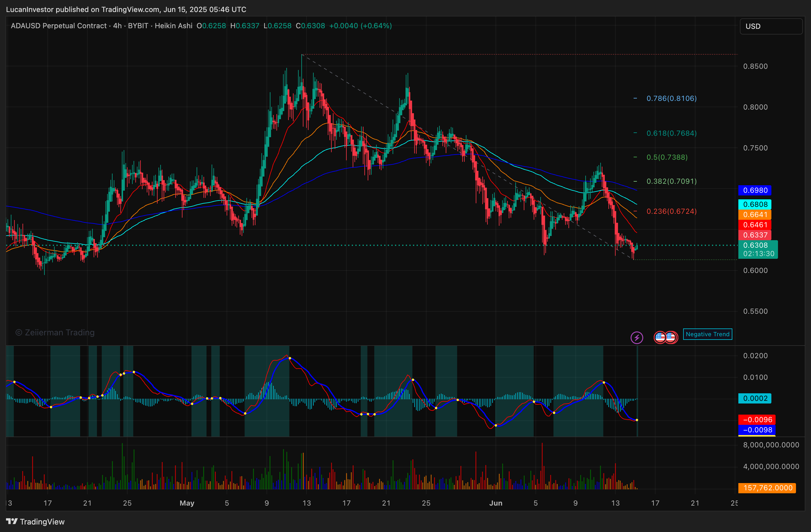Click the 4,000,000.0000 volume axis label
Image resolution: width=811 pixels, height=532 pixels.
tap(771, 467)
